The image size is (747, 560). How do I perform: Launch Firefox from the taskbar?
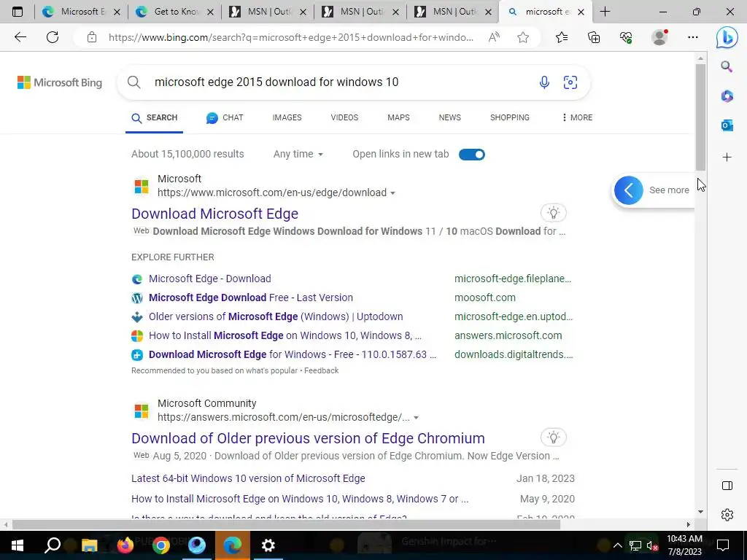[x=125, y=545]
